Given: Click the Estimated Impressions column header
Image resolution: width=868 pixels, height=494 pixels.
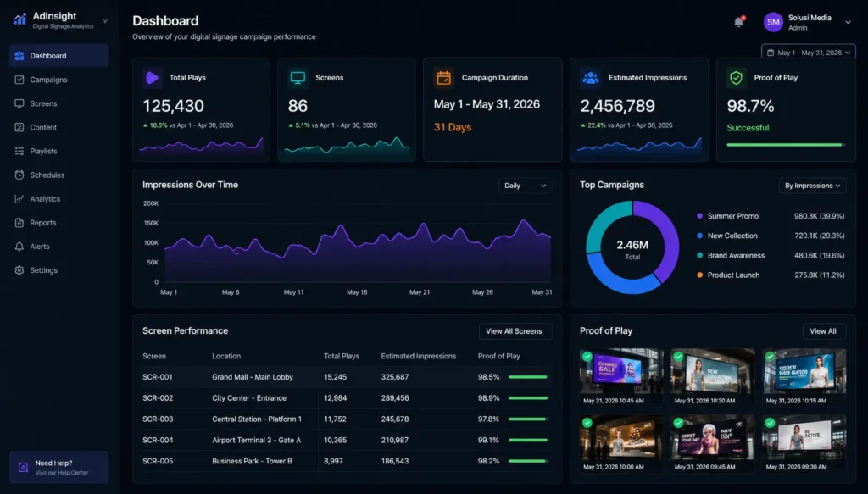Looking at the screenshot, I should click(x=419, y=356).
